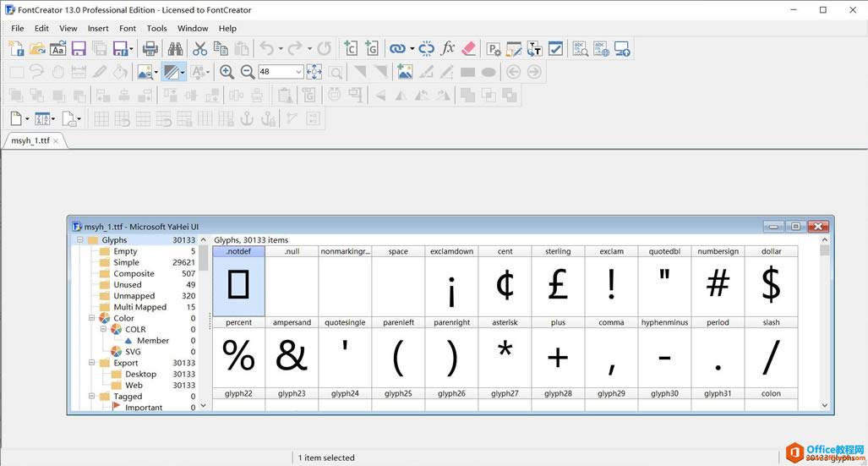Open the background image dropdown arrow
Screen dimensions: 868x466
point(156,72)
